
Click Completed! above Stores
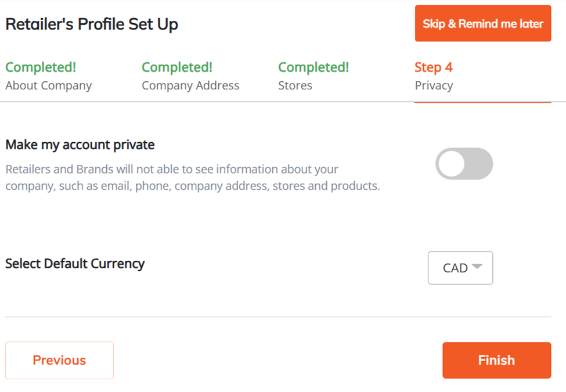[x=313, y=67]
